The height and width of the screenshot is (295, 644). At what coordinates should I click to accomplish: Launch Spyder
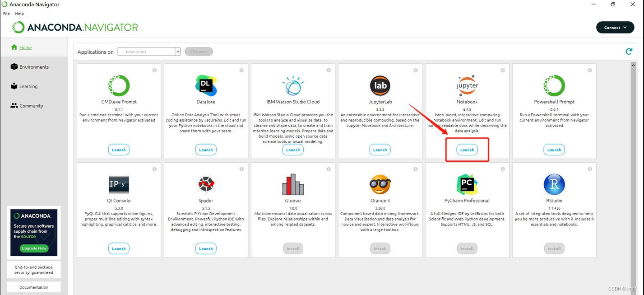206,248
